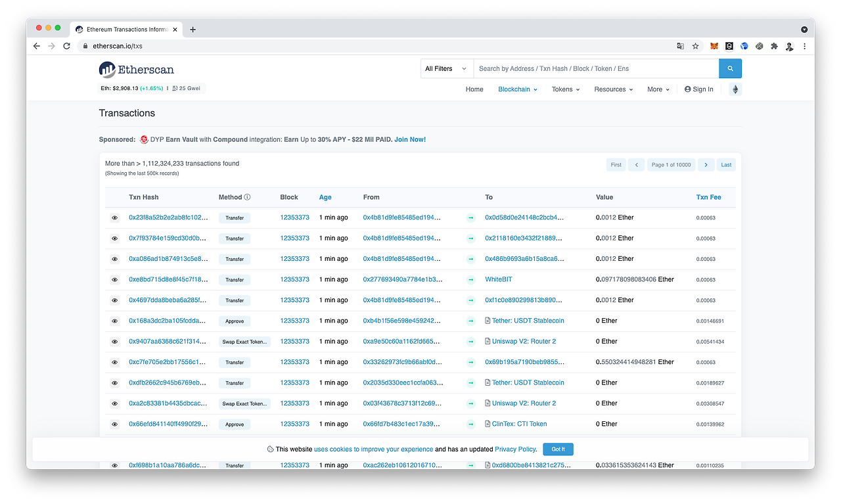This screenshot has height=504, width=841.
Task: Click the eye icon beside hash 0x7f93784e159cd30d0b
Action: [114, 239]
